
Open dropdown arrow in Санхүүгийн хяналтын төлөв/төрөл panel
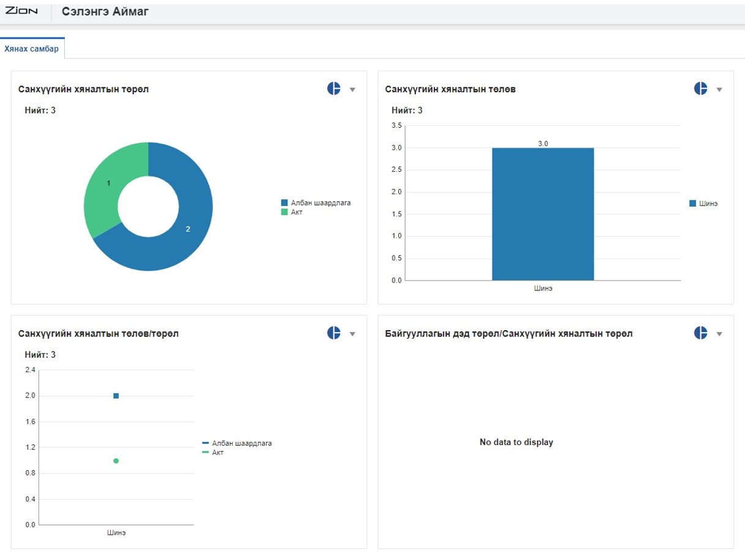click(352, 334)
